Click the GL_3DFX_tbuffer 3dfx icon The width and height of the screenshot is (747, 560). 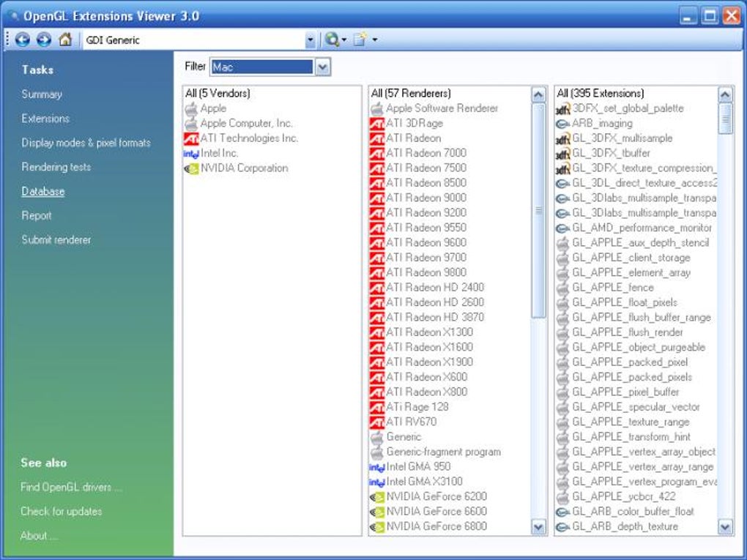562,154
